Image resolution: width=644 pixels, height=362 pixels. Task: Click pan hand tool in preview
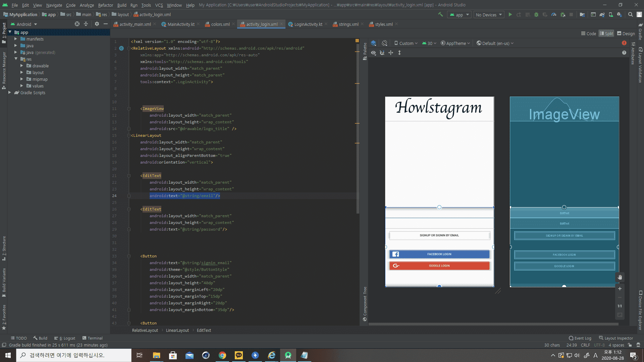pyautogui.click(x=620, y=277)
